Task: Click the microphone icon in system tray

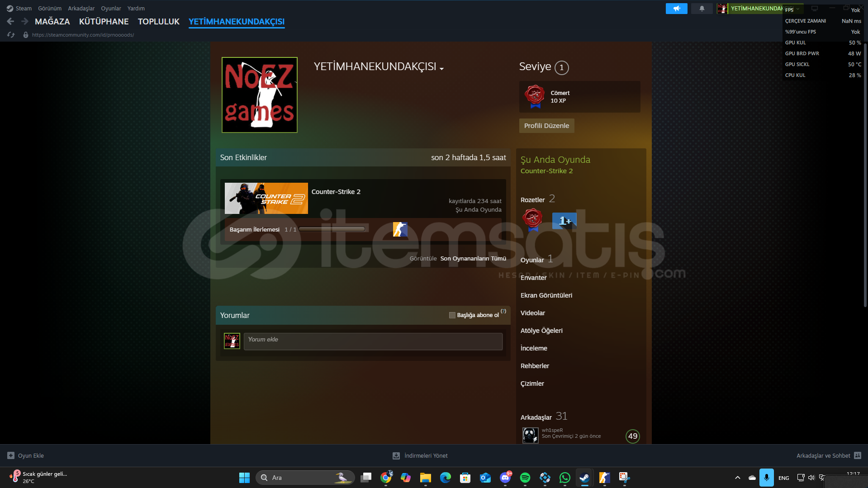Action: click(x=766, y=478)
